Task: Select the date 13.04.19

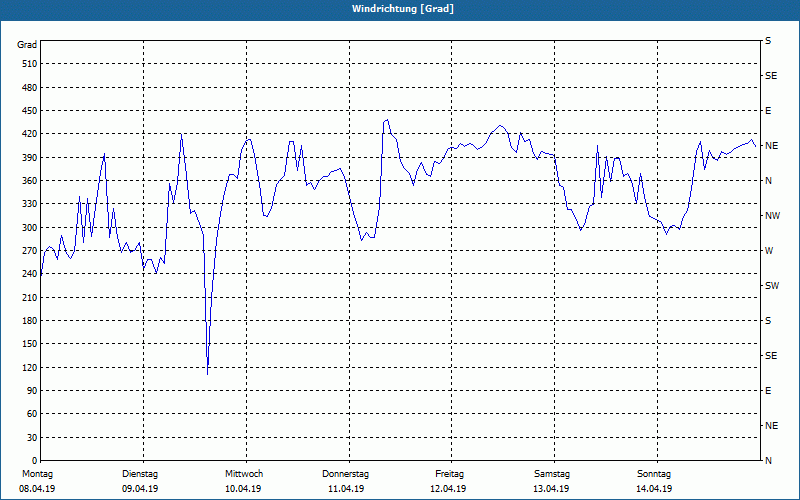Action: pyautogui.click(x=551, y=489)
